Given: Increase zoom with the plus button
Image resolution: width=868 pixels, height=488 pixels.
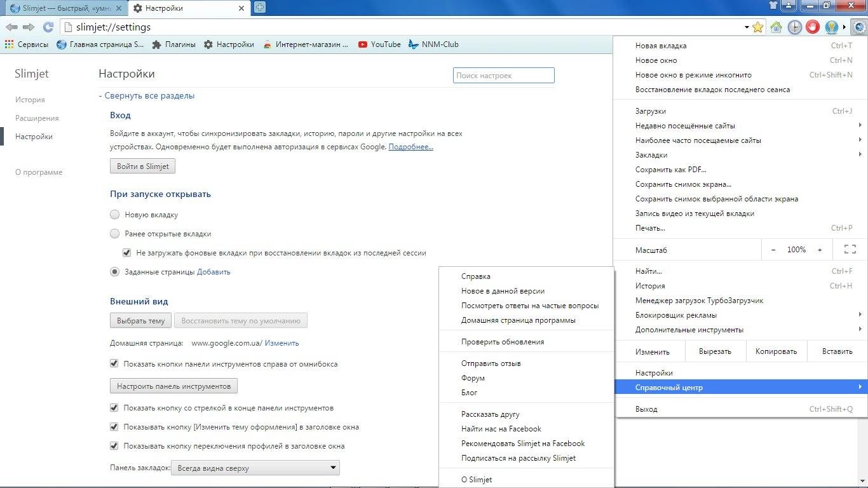Looking at the screenshot, I should (x=820, y=250).
